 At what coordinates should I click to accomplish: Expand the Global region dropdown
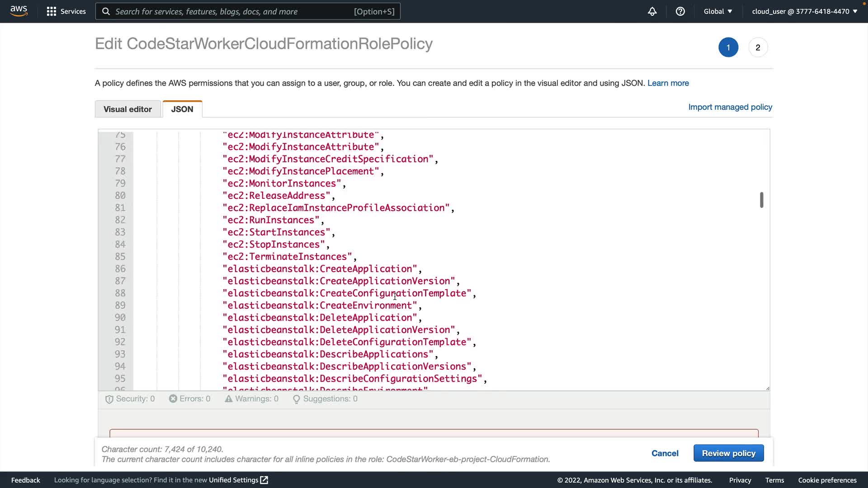click(717, 11)
